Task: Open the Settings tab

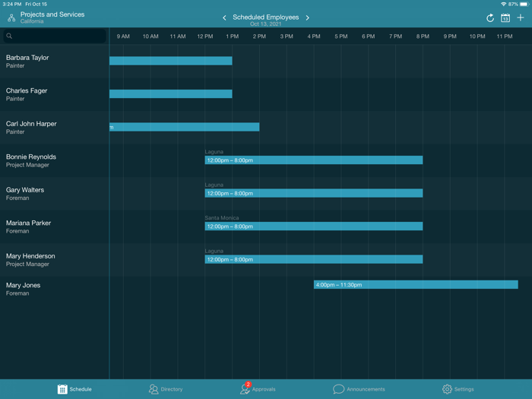Action: pos(458,389)
